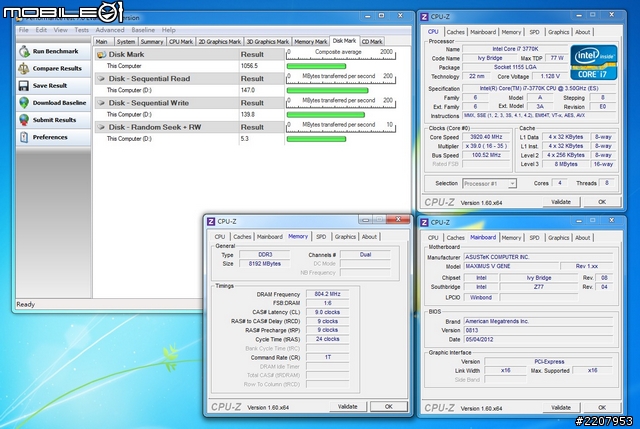
Task: Click the Run Benchmark stopwatch icon
Action: [24, 51]
